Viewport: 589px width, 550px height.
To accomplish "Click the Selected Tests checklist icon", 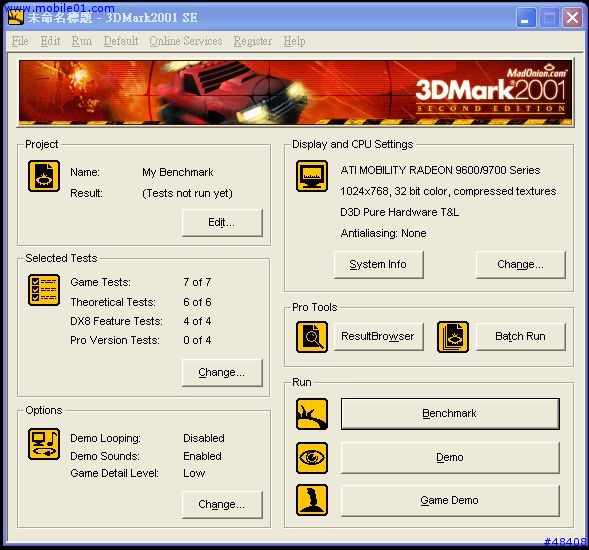I will [44, 290].
